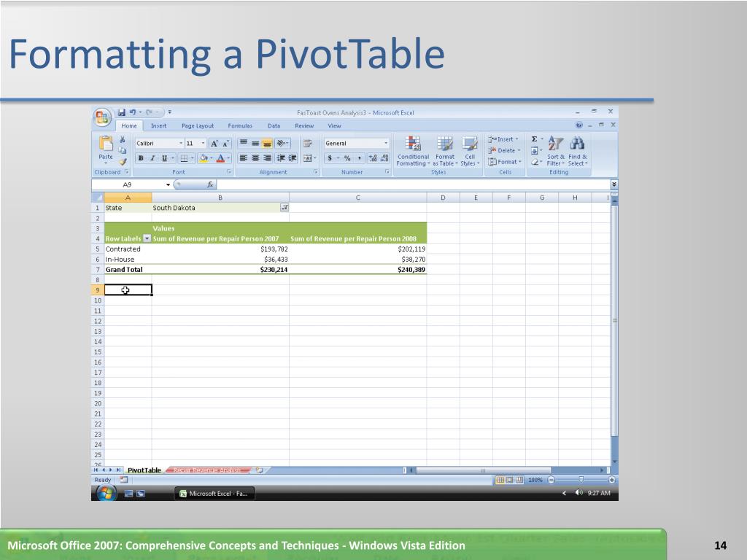Apply Accounting dollar number format
The width and height of the screenshot is (747, 560).
tap(330, 158)
